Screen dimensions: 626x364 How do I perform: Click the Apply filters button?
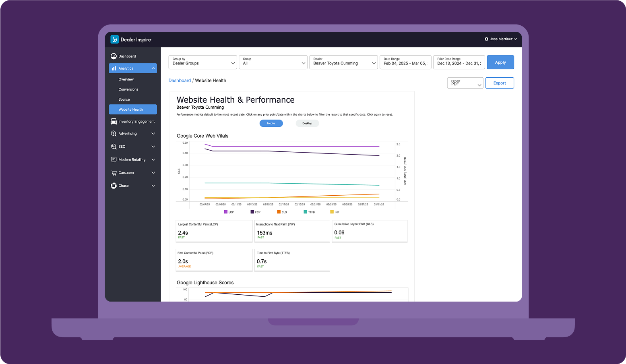[500, 62]
